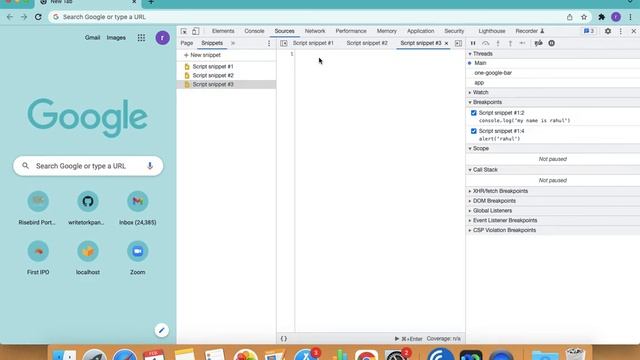Click into the snippet code editor line 1
Screen dimensions: 640x360
pyautogui.click(x=380, y=54)
